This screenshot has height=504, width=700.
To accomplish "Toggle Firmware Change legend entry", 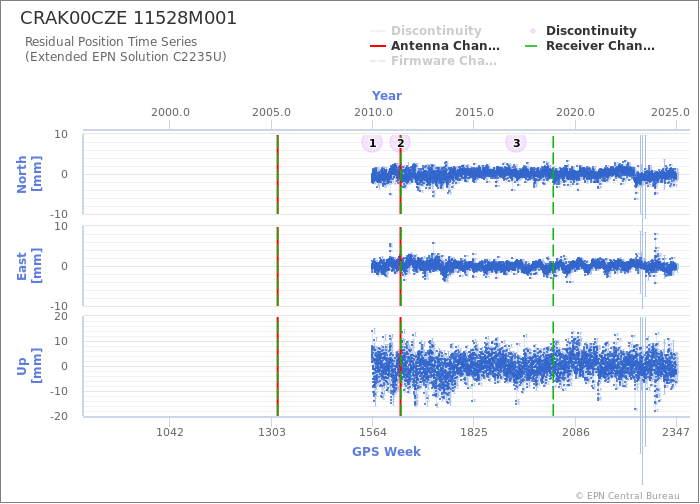I will point(433,61).
